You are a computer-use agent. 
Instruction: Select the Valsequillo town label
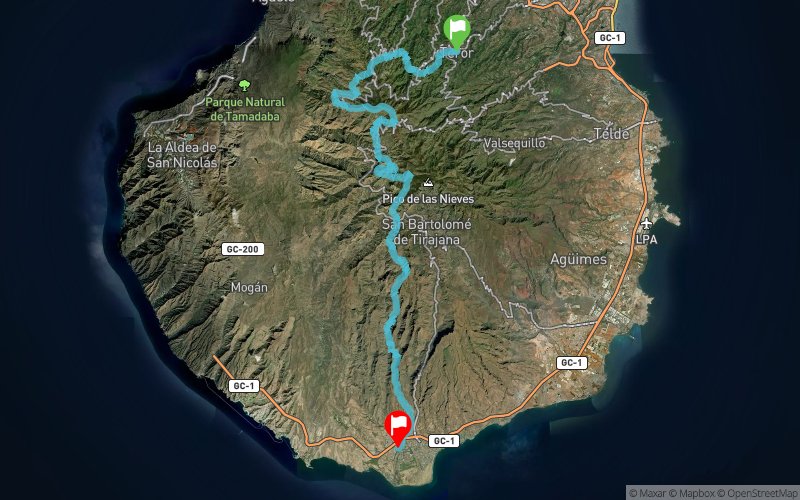pos(514,143)
